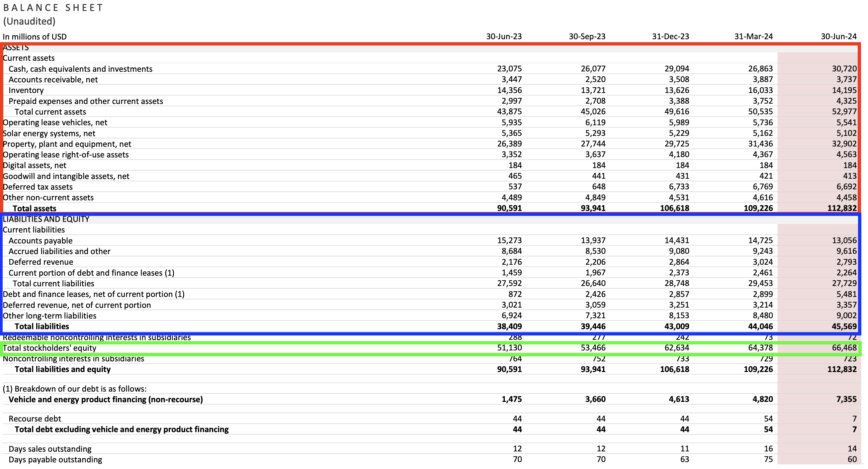Select 'Total debt excluding vehicle and energy product financing'
This screenshot has height=469, width=868.
122,429
